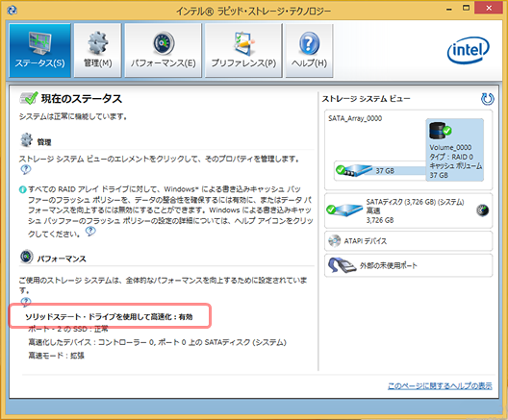Click the gauge icon beside パフォーマンス heading
The height and width of the screenshot is (420, 508).
coord(26,257)
